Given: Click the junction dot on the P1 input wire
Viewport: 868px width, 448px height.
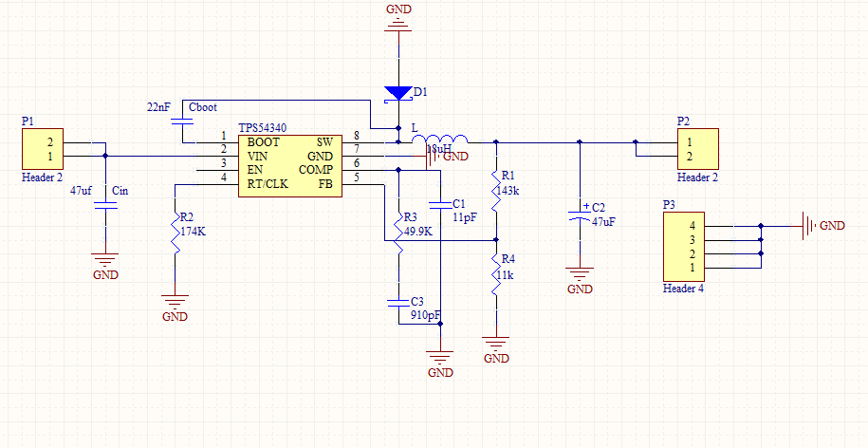Looking at the screenshot, I should point(105,157).
